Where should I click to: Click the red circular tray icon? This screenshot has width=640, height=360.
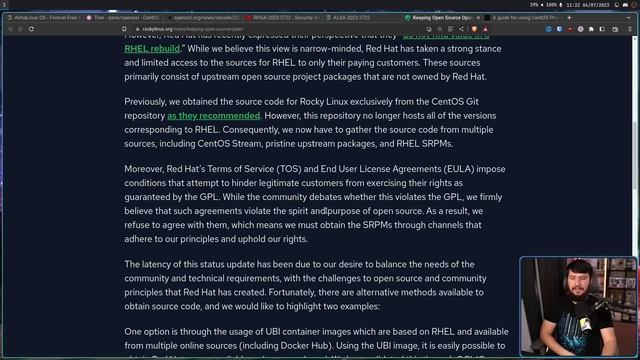634,5
